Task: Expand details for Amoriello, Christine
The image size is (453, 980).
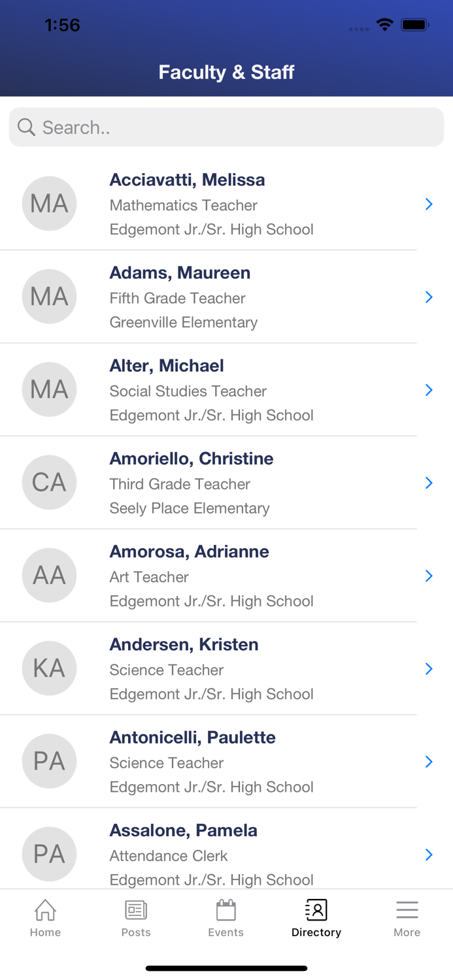Action: [x=429, y=483]
